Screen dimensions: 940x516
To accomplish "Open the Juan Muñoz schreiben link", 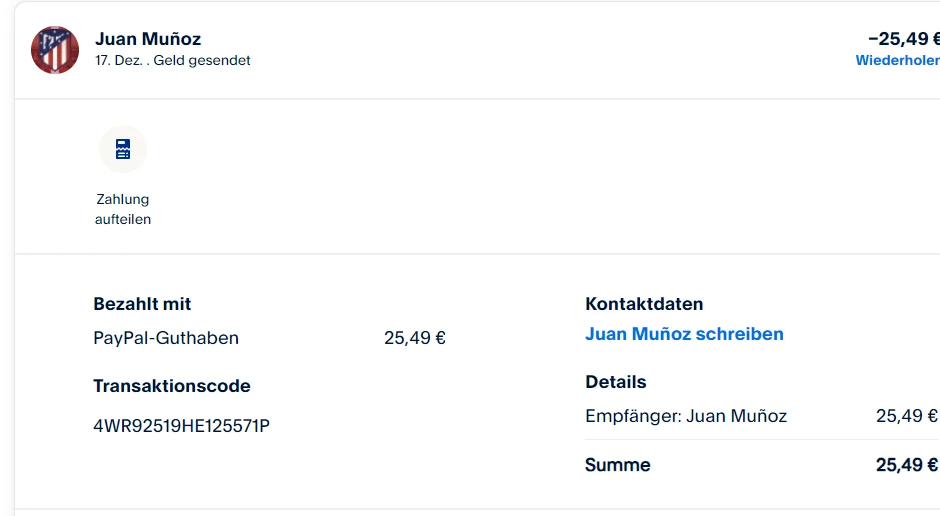I will tap(684, 334).
